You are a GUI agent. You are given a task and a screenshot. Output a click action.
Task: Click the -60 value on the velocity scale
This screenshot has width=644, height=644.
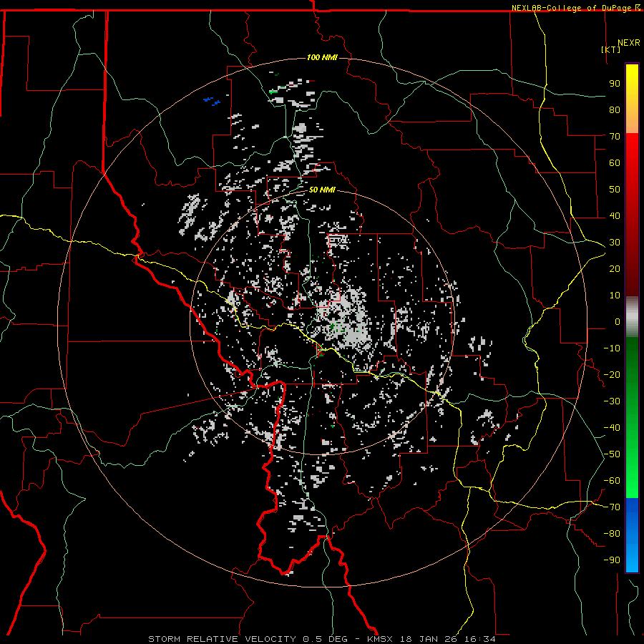coord(612,481)
